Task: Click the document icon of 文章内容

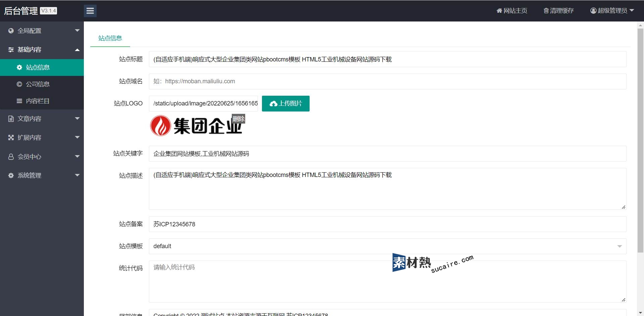Action: [11, 119]
